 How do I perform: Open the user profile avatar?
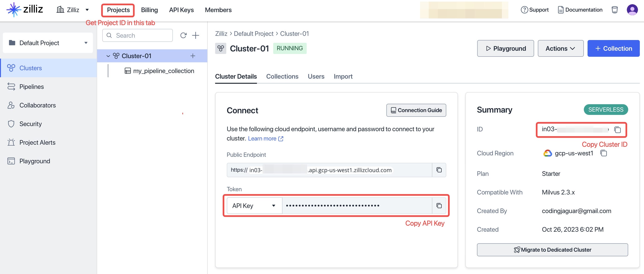(x=632, y=10)
